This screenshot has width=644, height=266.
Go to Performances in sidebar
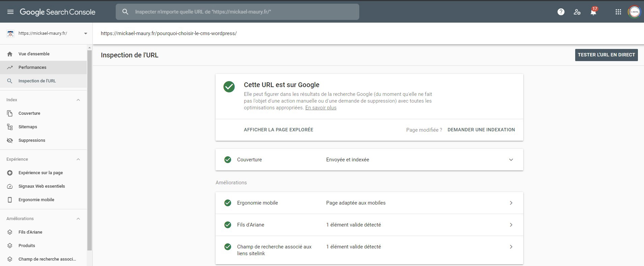[x=32, y=68]
